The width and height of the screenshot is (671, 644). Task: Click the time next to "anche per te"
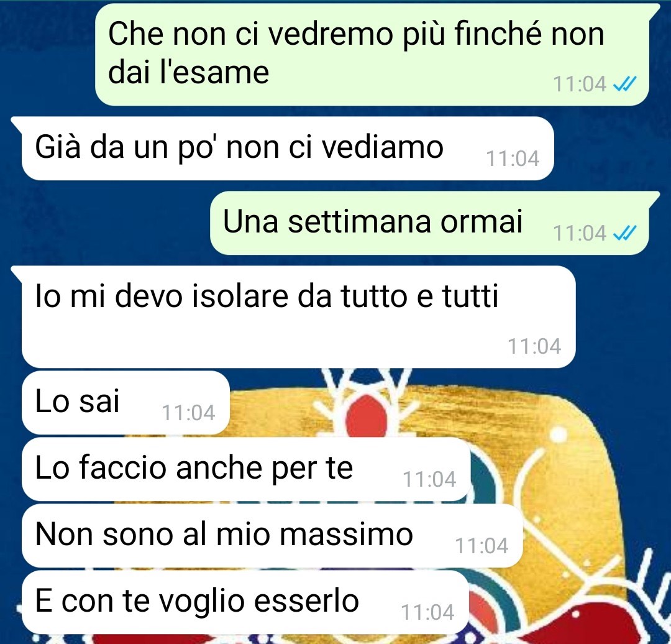tap(430, 479)
